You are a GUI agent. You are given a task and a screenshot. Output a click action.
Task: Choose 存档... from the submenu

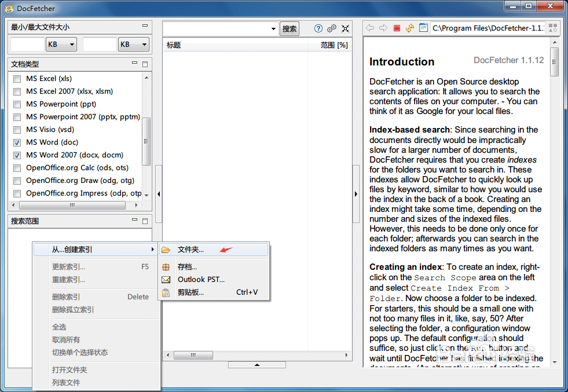[214, 267]
